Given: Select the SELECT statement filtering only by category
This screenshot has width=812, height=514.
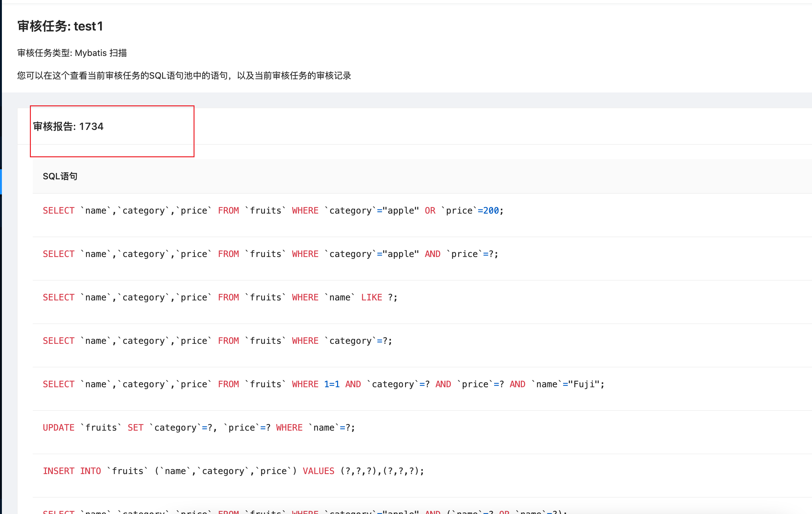Looking at the screenshot, I should [217, 340].
